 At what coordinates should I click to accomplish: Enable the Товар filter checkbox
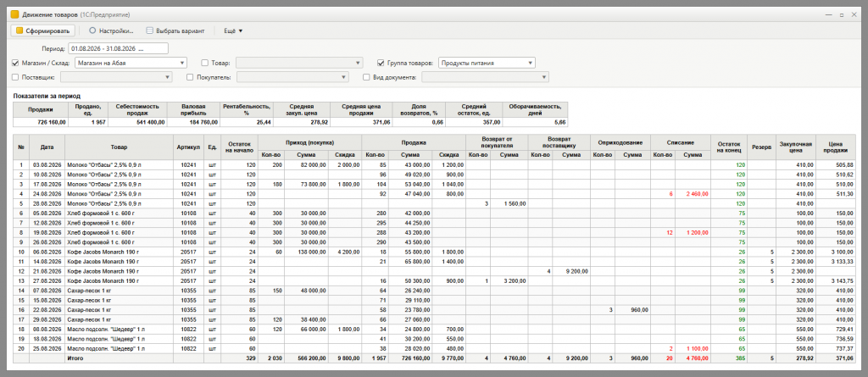pyautogui.click(x=205, y=63)
